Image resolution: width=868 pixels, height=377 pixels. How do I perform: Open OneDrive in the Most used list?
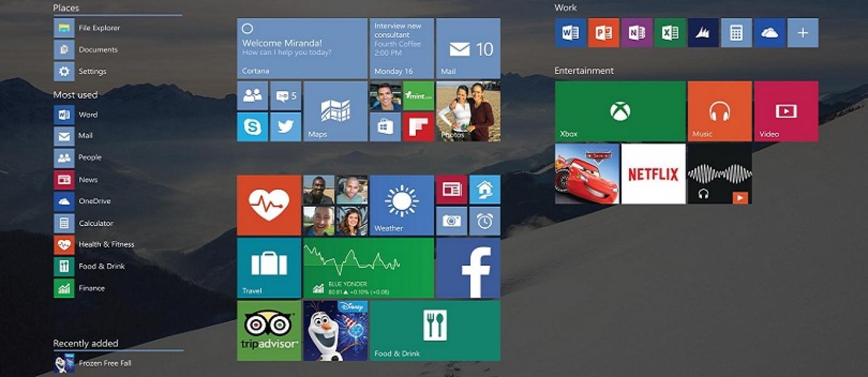pos(82,202)
